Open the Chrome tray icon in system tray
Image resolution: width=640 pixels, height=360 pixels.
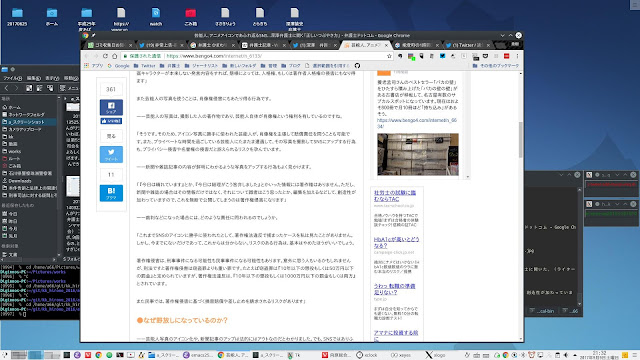505,355
